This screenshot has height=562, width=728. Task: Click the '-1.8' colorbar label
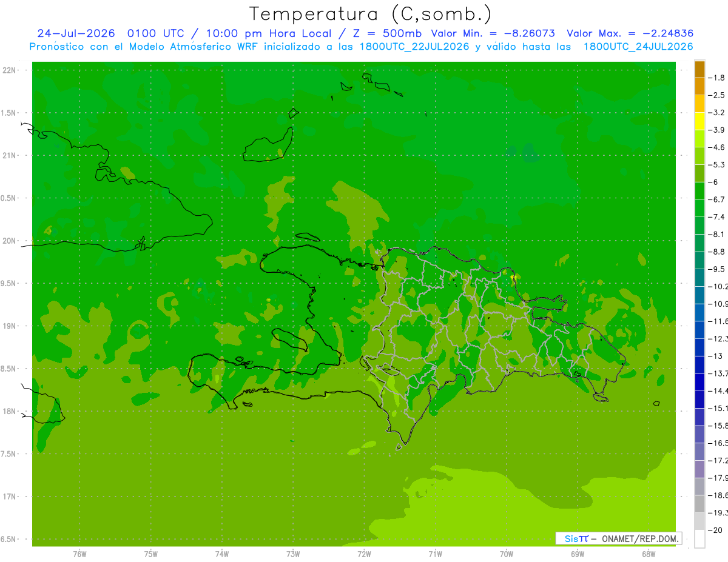coord(717,78)
